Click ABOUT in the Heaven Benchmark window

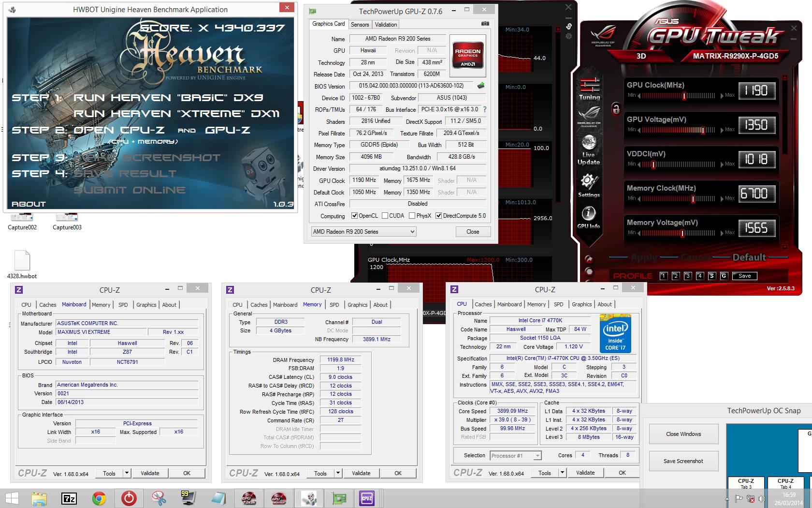click(29, 204)
